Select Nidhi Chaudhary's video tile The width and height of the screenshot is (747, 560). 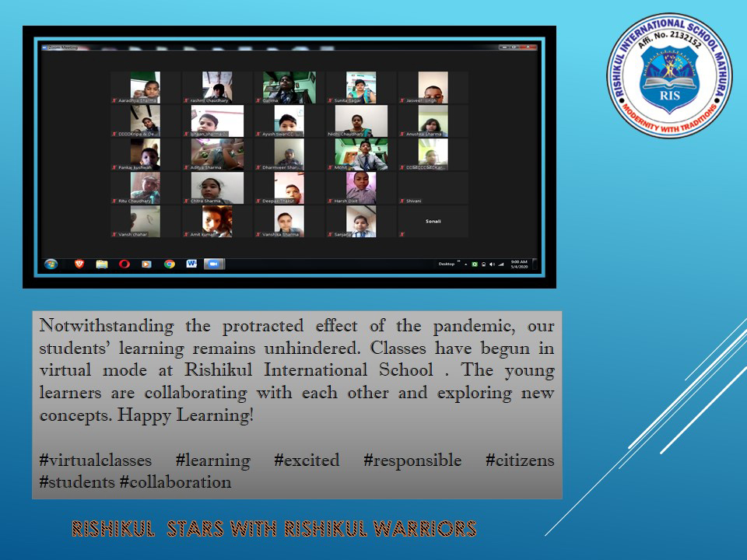point(361,121)
